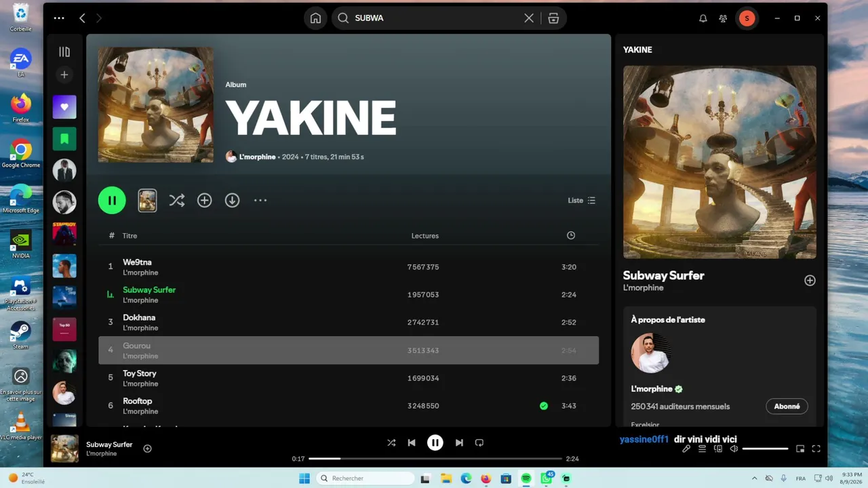This screenshot has height=488, width=868.
Task: Open the Steam desktop shortcut
Action: coord(21,335)
